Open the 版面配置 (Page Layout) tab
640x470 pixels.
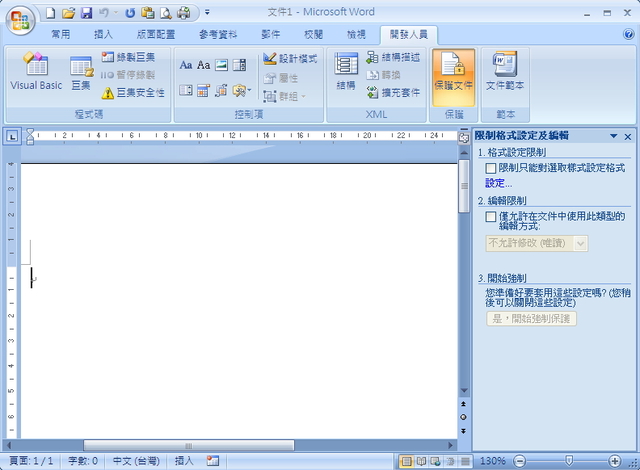[155, 34]
